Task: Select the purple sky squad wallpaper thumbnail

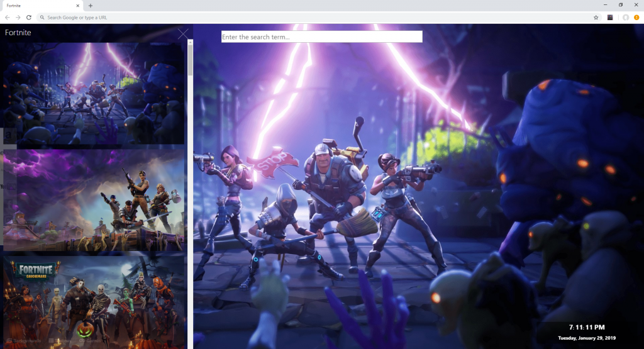Action: (x=94, y=200)
